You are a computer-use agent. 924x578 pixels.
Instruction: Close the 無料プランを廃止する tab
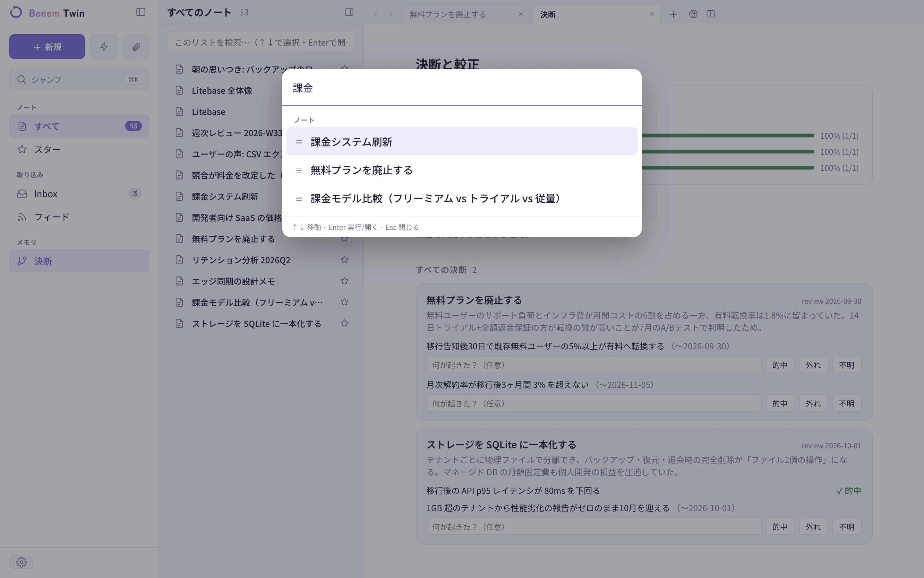click(520, 14)
